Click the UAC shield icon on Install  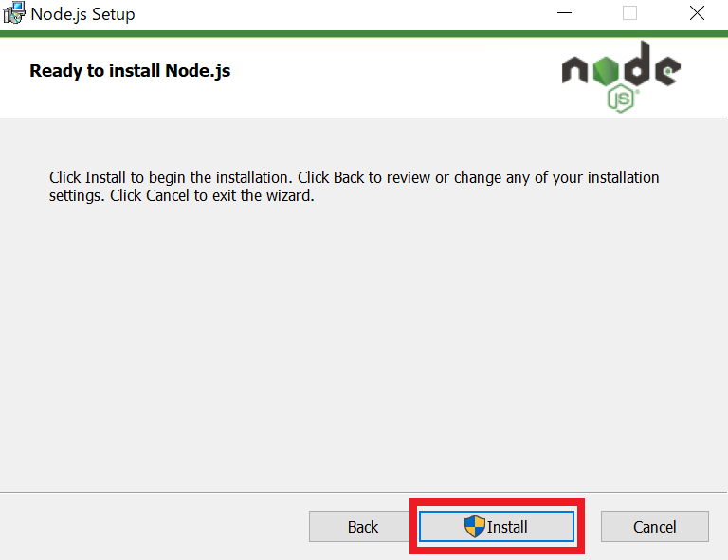click(475, 527)
